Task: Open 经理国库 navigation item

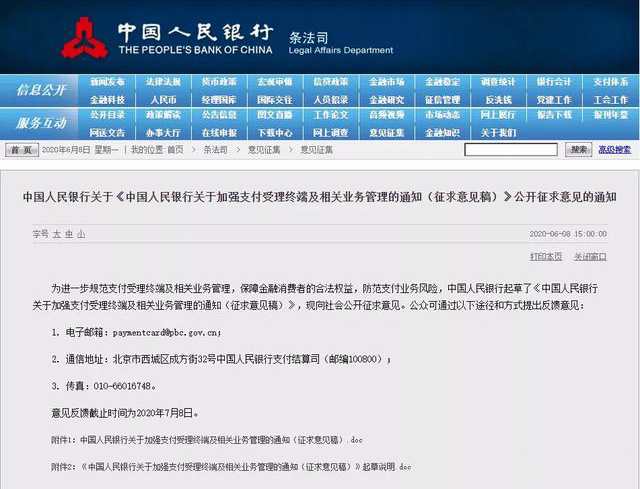Action: (x=219, y=100)
